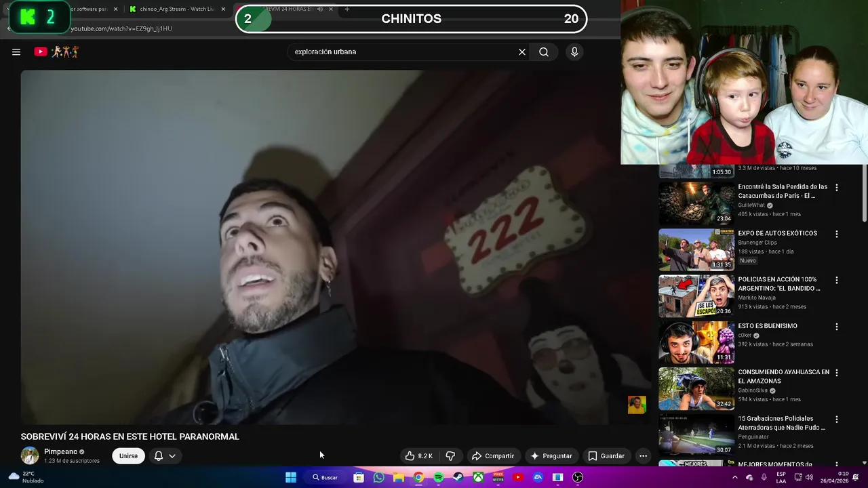Open WhatsApp from the taskbar
The image size is (868, 488).
[x=378, y=477]
